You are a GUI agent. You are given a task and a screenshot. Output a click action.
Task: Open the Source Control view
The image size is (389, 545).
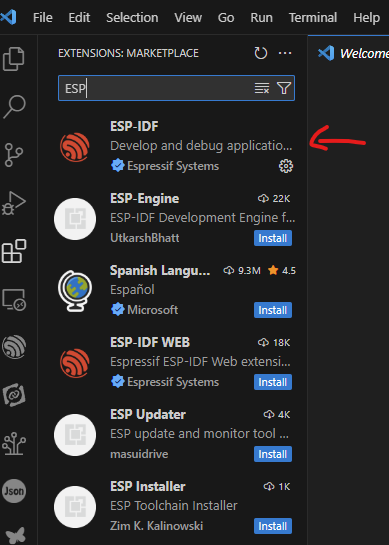14,155
